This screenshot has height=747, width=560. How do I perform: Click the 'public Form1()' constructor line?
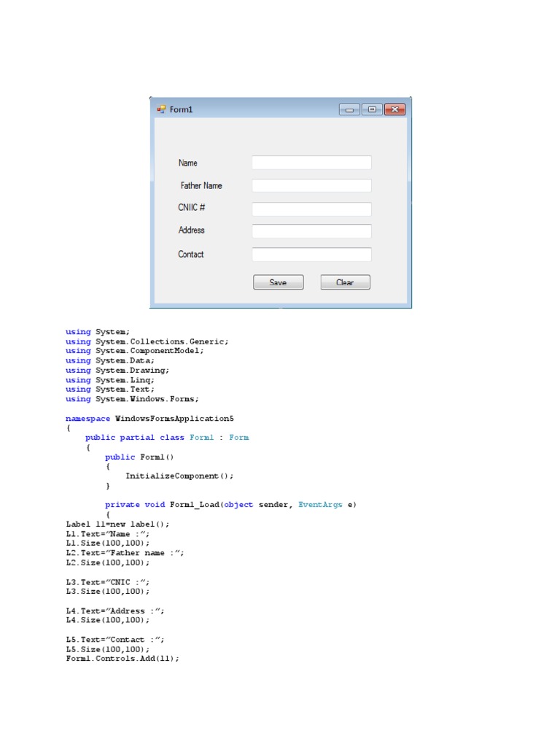pos(139,457)
